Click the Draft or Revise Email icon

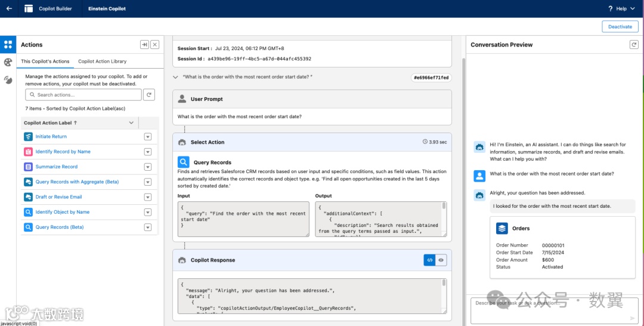[28, 197]
